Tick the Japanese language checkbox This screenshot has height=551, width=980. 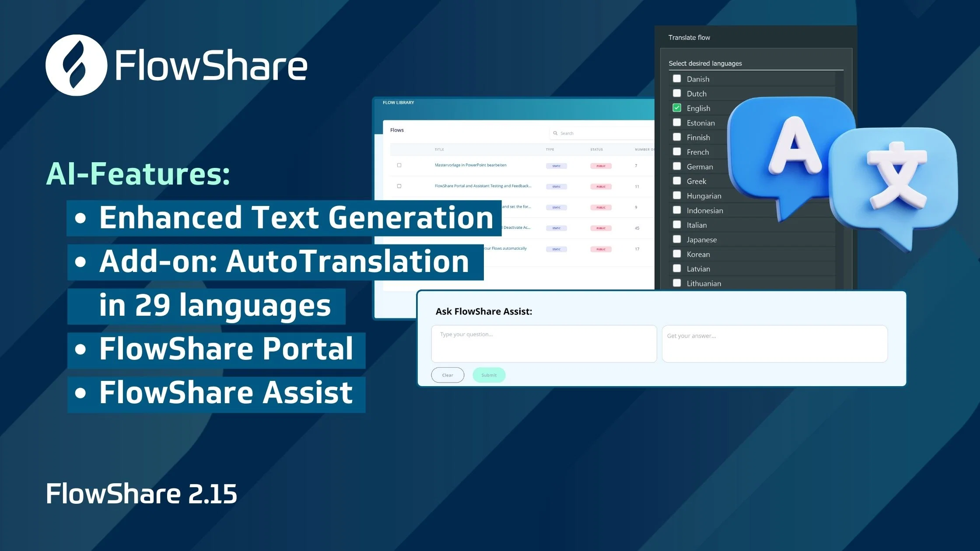(677, 239)
